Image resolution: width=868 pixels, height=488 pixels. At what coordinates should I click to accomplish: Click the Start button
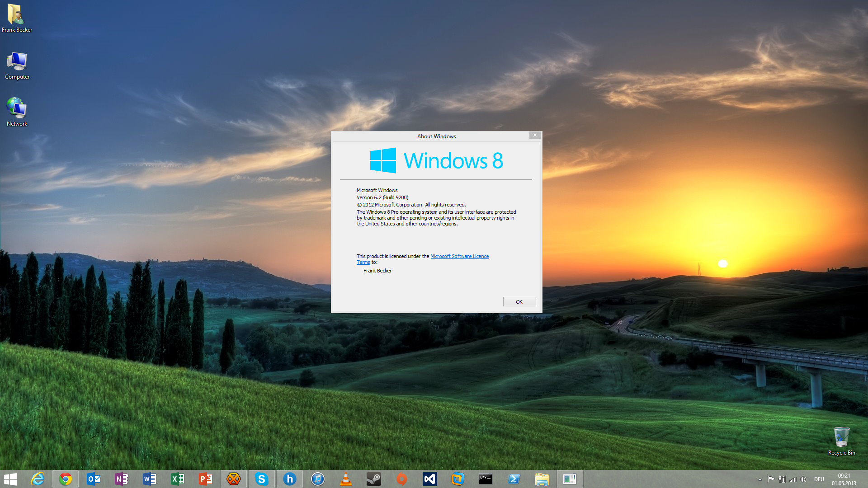pyautogui.click(x=10, y=479)
